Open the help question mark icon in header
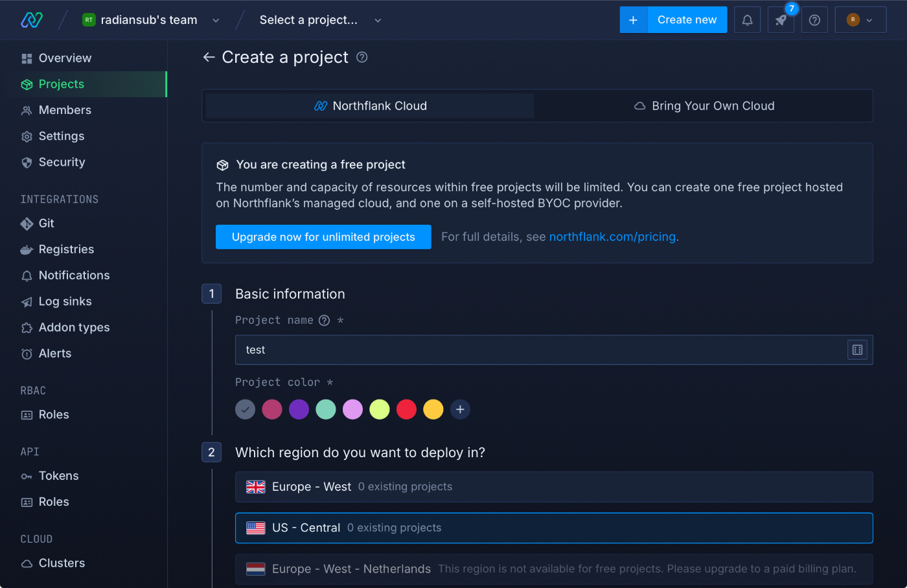 pyautogui.click(x=814, y=20)
